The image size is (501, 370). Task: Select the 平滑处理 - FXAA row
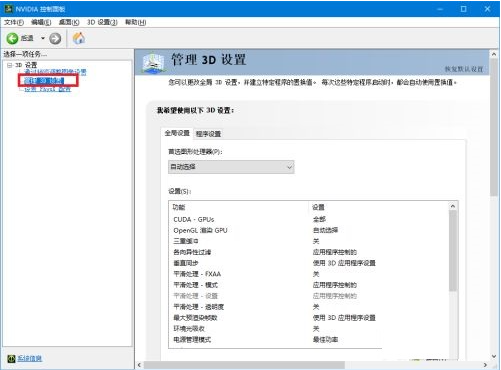pos(309,274)
